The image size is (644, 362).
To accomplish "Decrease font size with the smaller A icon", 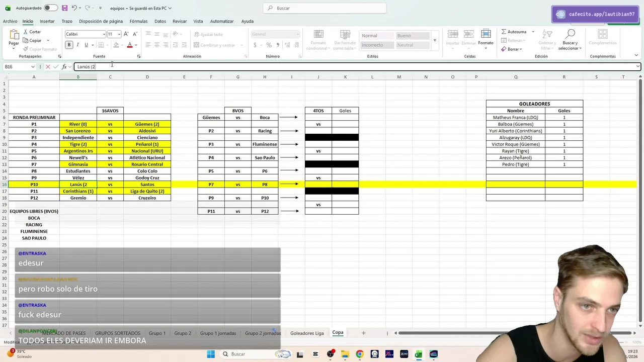I will 135,34.
